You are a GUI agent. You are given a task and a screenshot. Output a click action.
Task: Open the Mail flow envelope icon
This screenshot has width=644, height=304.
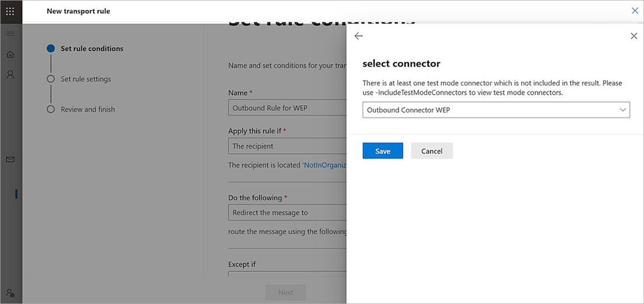pyautogui.click(x=10, y=159)
